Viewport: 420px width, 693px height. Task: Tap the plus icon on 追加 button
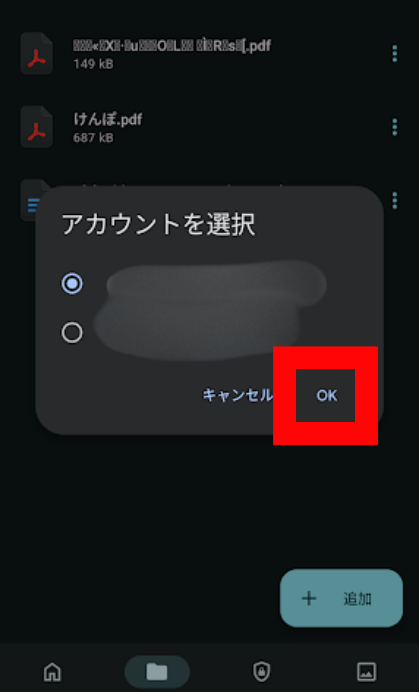click(x=309, y=598)
